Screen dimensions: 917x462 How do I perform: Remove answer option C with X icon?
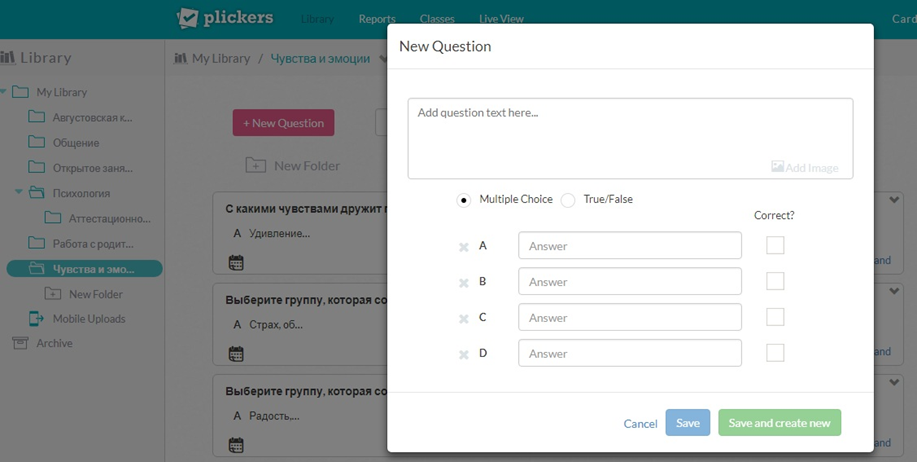click(x=464, y=319)
